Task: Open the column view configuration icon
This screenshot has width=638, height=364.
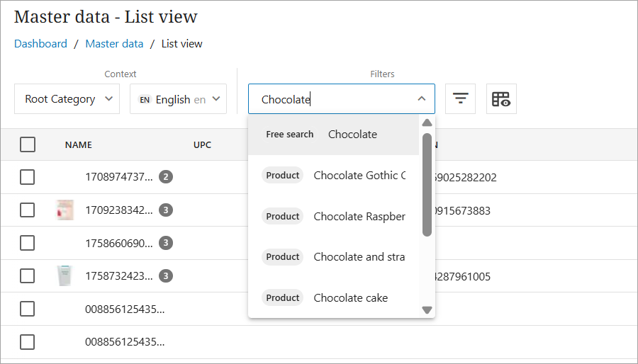Action: coord(501,99)
